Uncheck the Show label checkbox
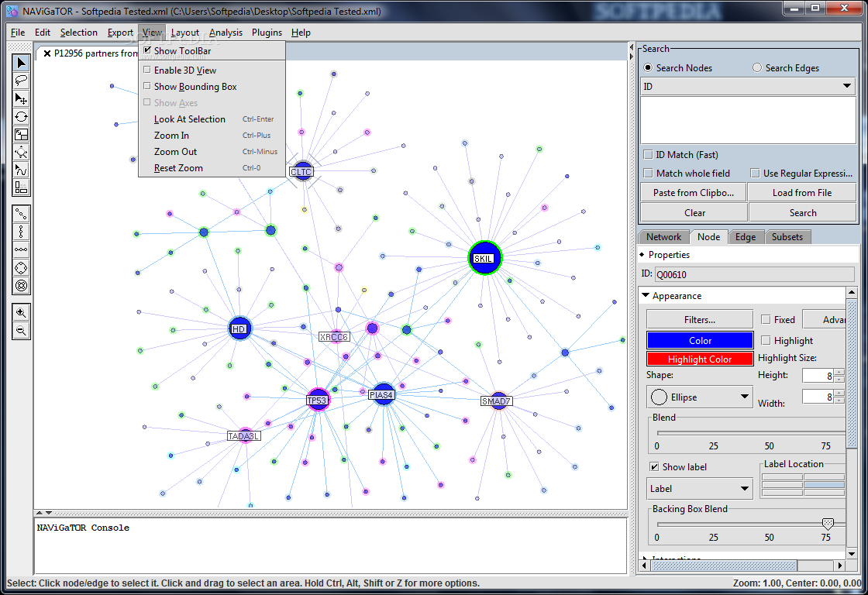Screen dimensions: 868x595 tap(654, 466)
